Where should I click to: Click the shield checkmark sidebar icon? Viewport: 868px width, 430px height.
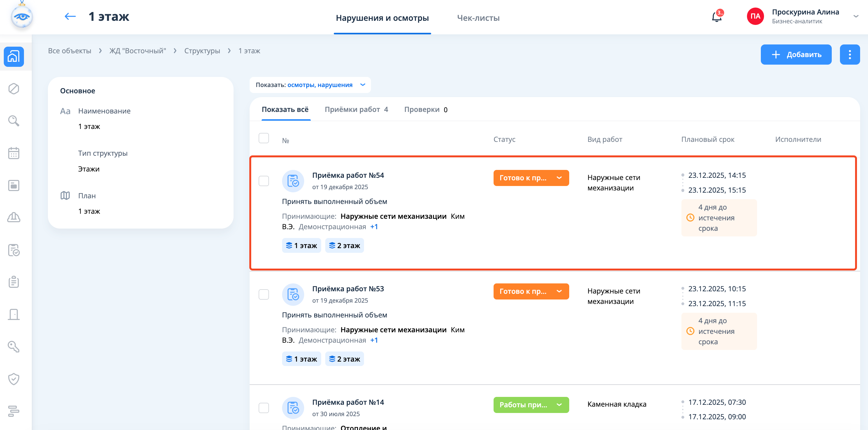coord(14,379)
